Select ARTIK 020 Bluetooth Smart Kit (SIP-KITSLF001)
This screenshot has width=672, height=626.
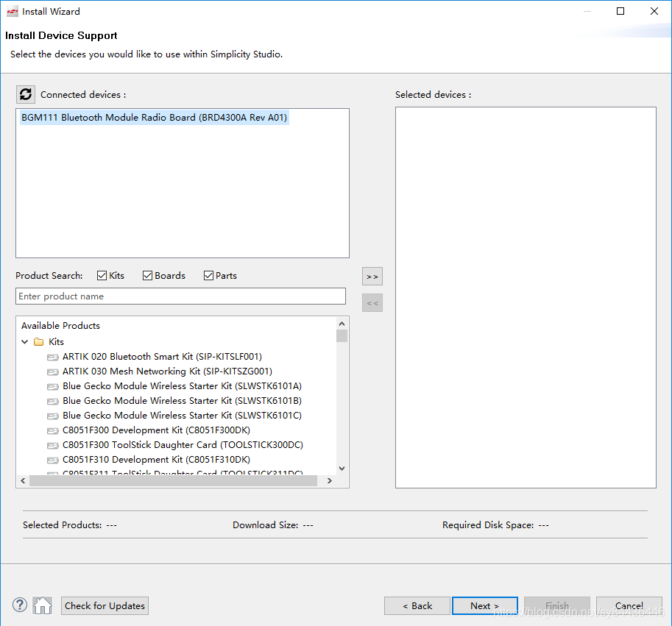click(x=162, y=357)
